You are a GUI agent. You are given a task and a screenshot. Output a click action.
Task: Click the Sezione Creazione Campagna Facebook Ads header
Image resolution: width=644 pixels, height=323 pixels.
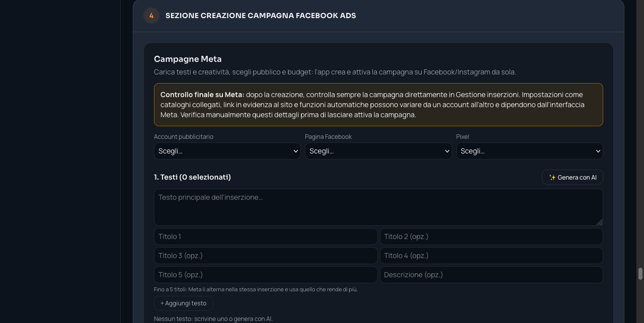coord(261,16)
